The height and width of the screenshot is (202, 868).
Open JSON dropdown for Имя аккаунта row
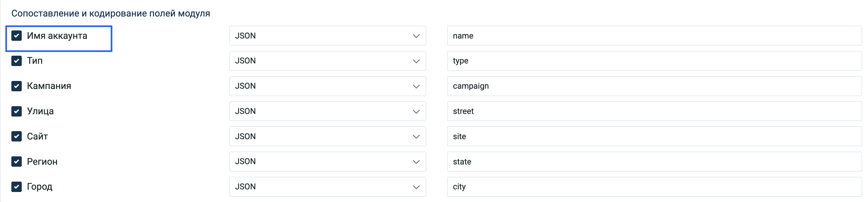pos(327,36)
